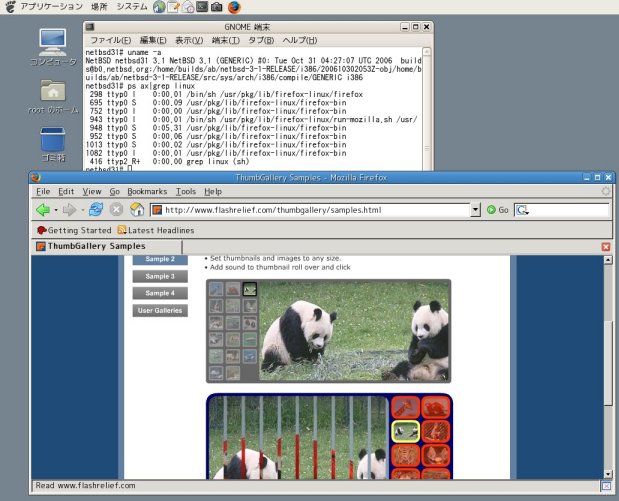Screen dimensions: 619x501
Task: Open terminal Help menu (ヘルプ)
Action: (300, 40)
